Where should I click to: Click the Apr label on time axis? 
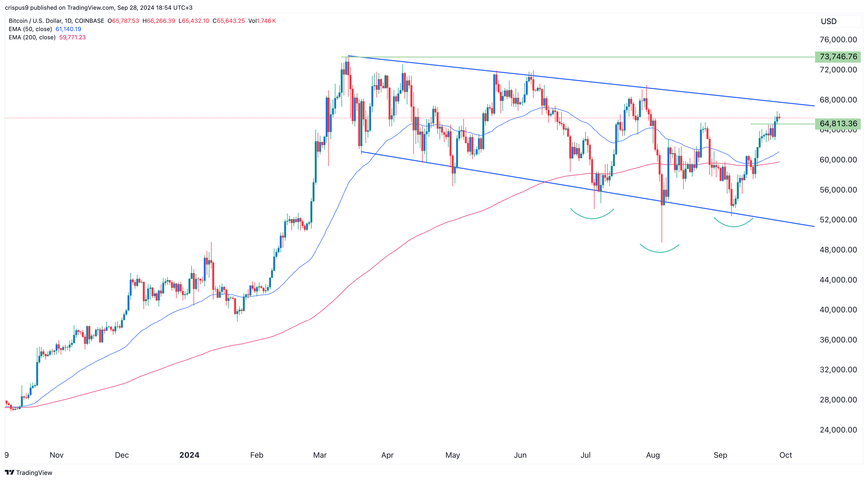387,455
